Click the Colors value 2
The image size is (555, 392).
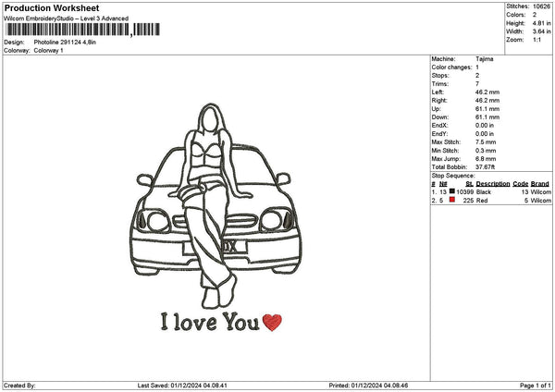pos(535,15)
